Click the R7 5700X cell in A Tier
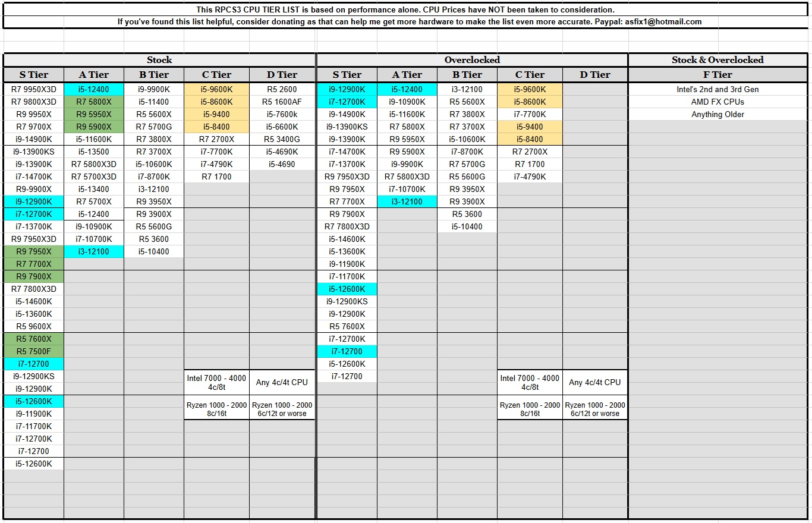 point(94,201)
